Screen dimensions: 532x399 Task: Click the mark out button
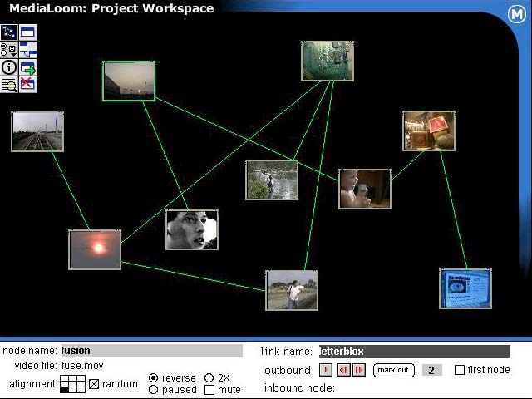coord(393,370)
